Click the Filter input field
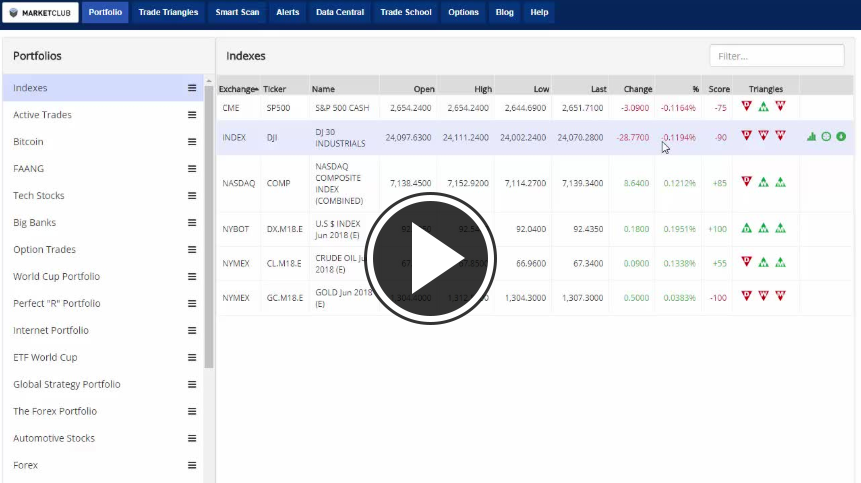Screen dimensions: 861x483 (776, 56)
